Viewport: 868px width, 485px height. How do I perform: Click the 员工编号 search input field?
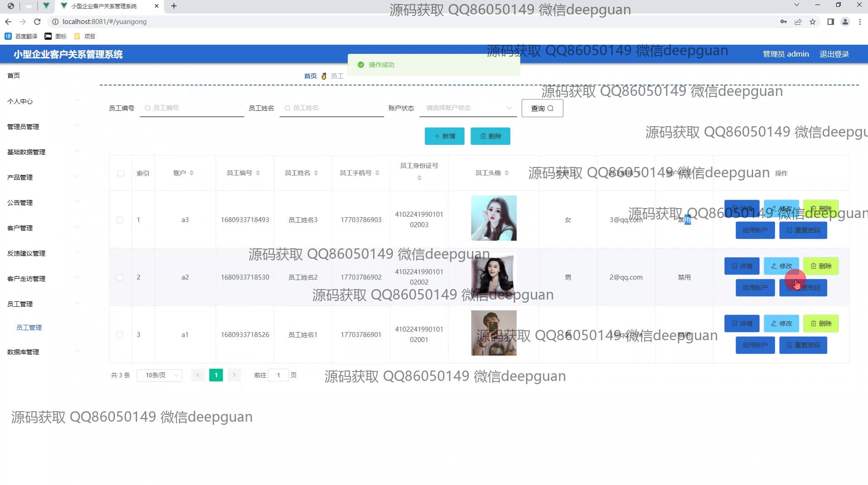click(194, 108)
